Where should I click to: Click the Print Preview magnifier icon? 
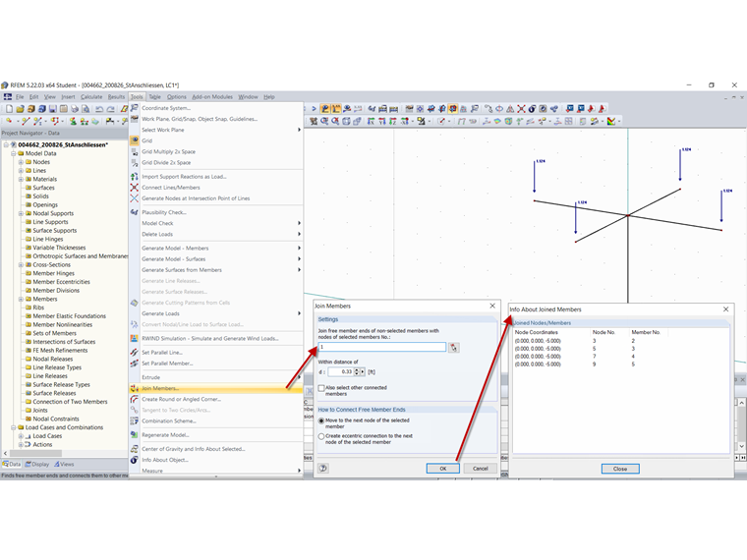(x=86, y=109)
